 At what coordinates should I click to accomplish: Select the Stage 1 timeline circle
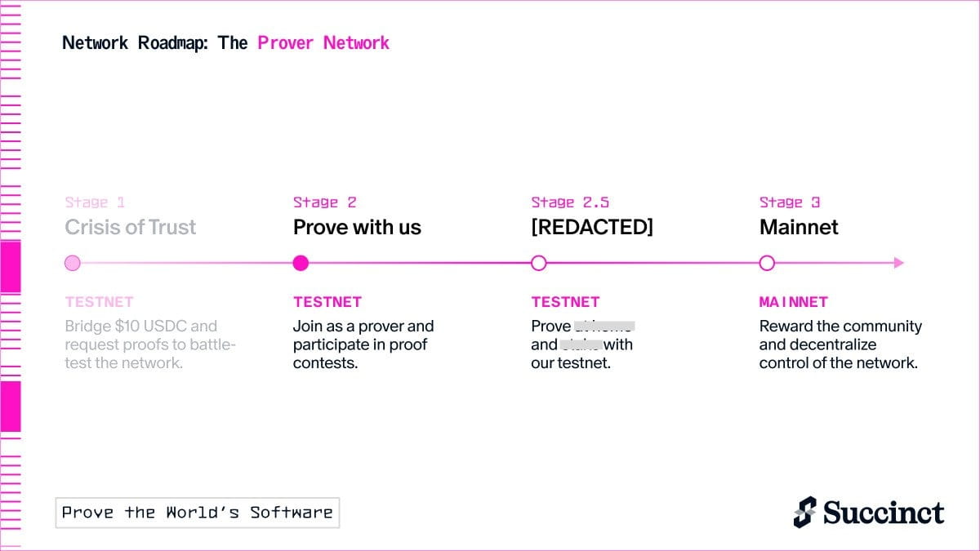(73, 263)
